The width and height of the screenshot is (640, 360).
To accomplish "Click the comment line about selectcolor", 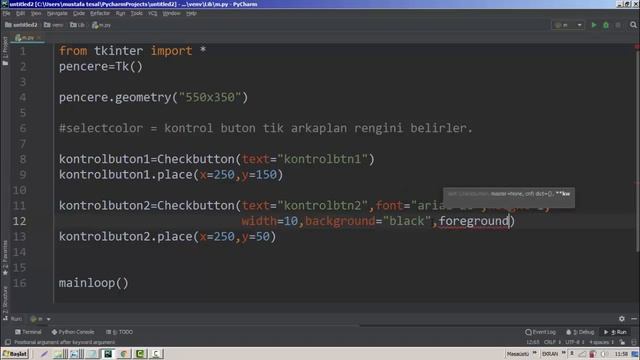I will click(266, 128).
